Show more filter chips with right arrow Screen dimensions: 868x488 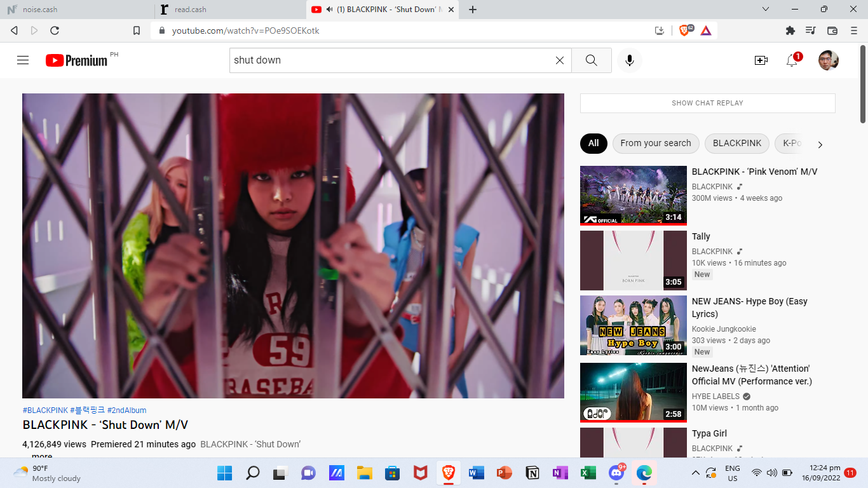820,144
